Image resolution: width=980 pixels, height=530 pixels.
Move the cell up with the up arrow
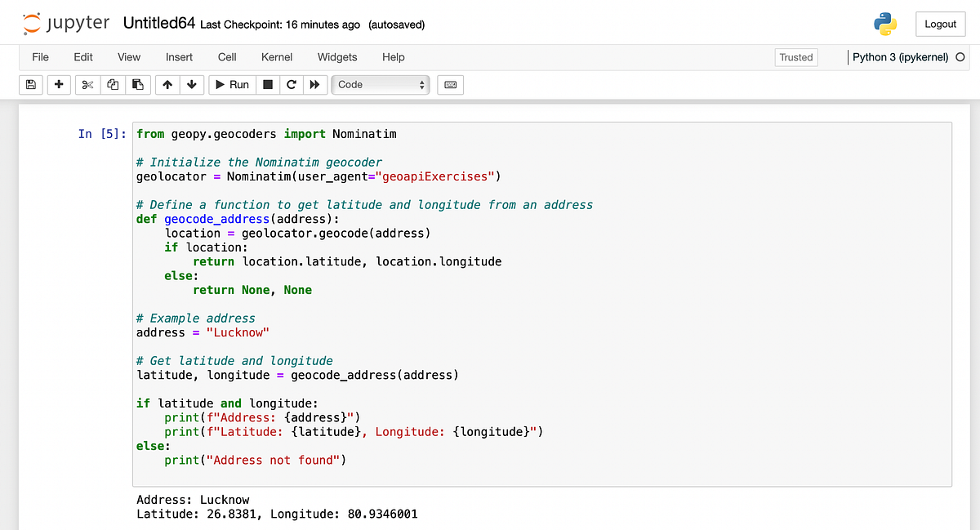167,84
